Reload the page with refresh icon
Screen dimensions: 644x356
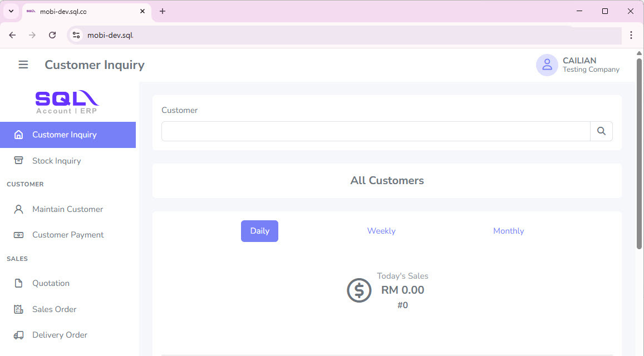(52, 35)
